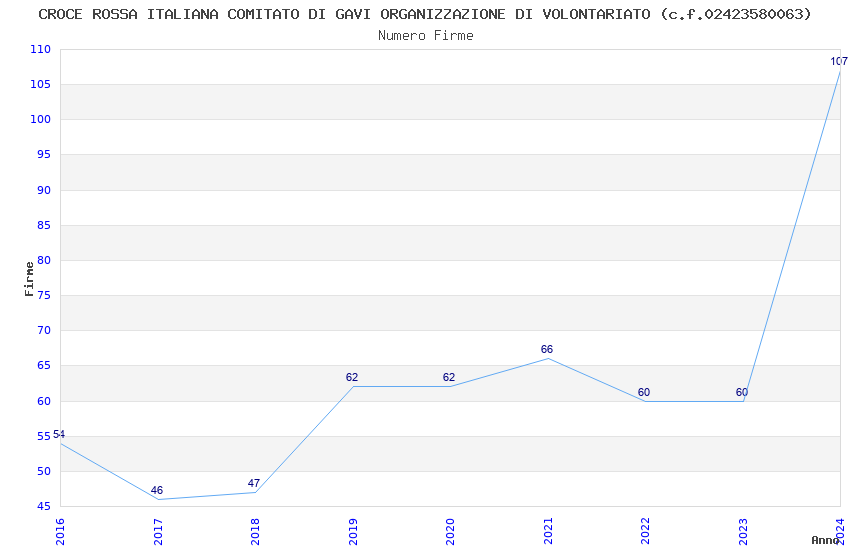Screen dimensions: 850x550
Task: Click the data label 47 for 2018
Action: (x=254, y=483)
